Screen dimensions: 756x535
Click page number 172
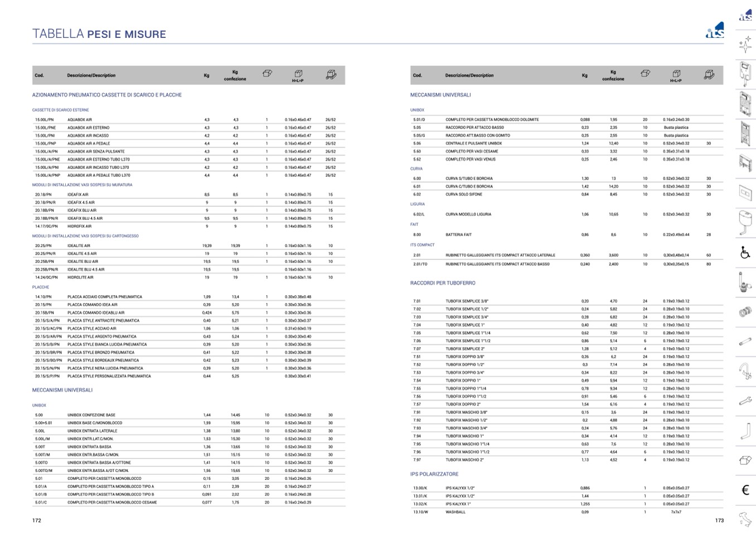coord(37,520)
